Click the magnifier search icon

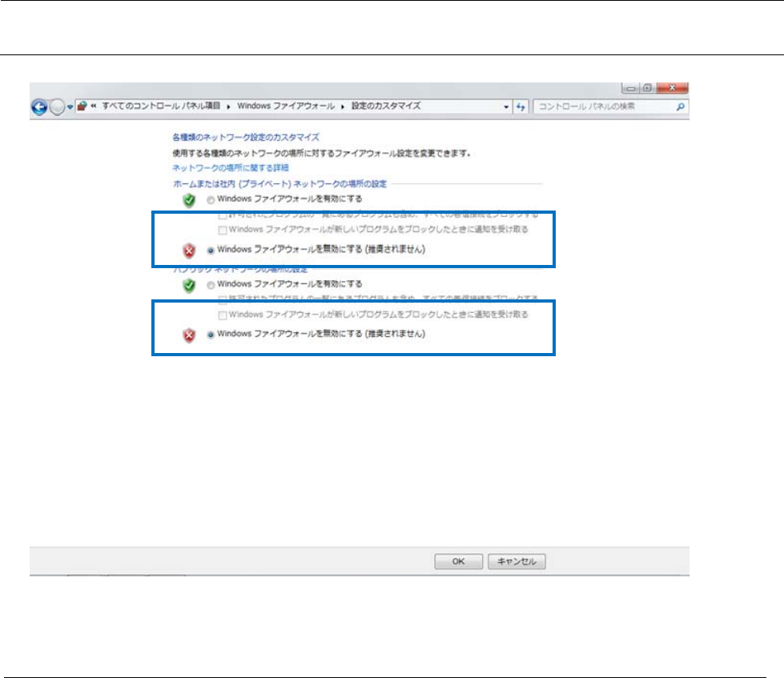680,106
